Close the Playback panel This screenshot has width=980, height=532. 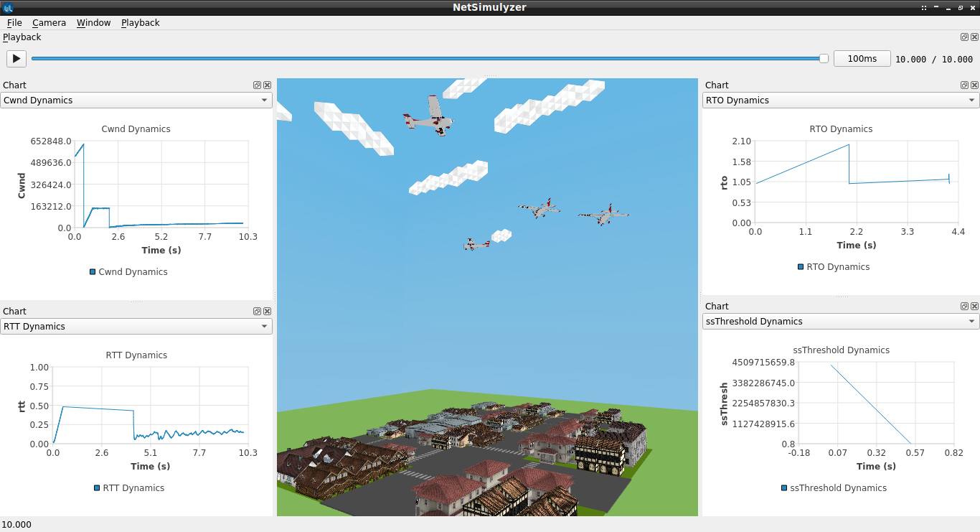click(x=974, y=37)
